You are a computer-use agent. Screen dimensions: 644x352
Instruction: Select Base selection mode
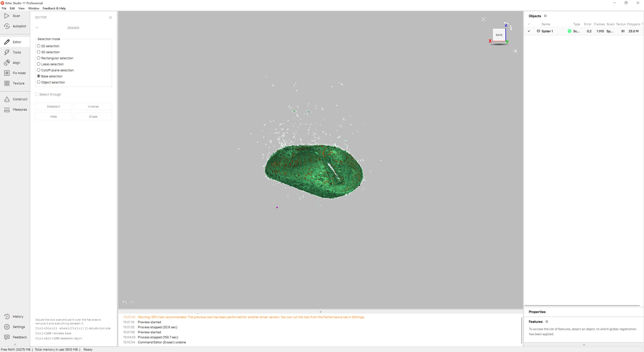[49, 76]
